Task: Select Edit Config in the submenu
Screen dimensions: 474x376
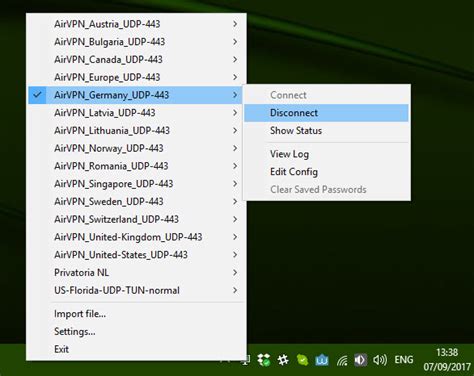Action: 326,172
